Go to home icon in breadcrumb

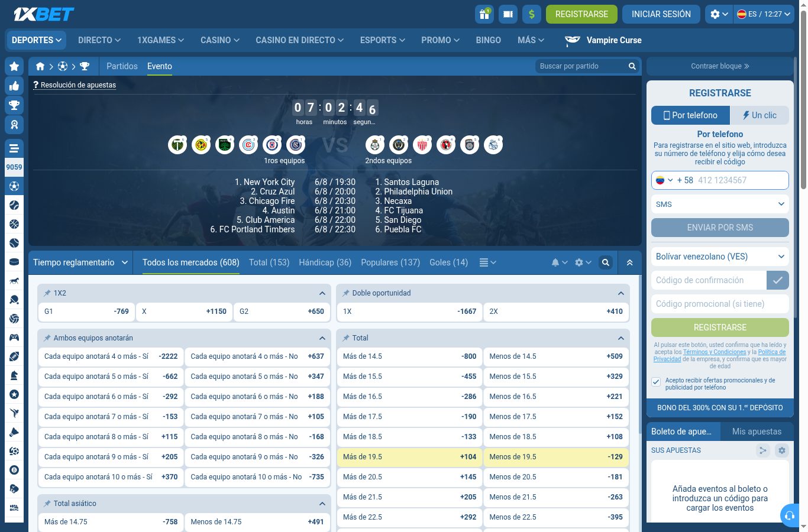[40, 66]
